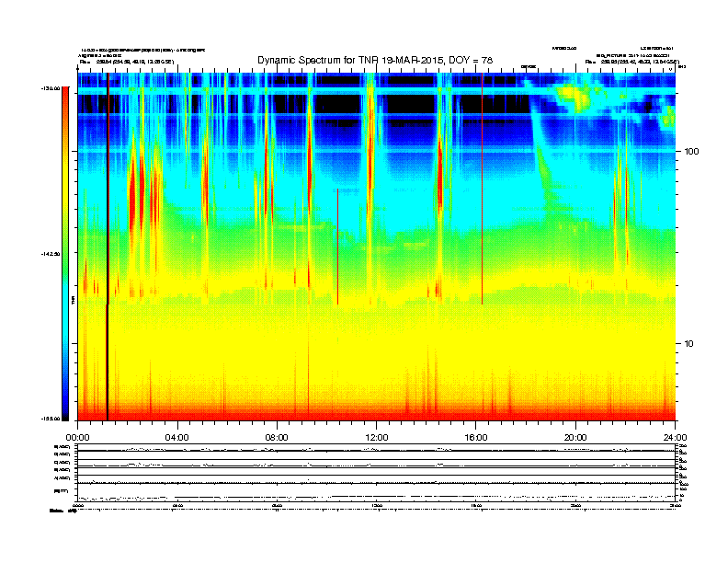The width and height of the screenshot is (728, 563).
Task: Click the -142.50 color scale label
Action: click(x=51, y=254)
